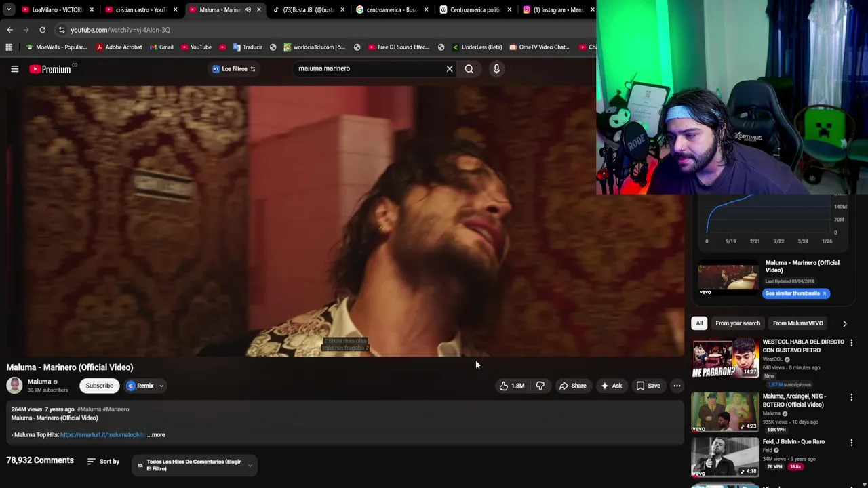
Task: Mute the Maluma tab via speaker icon
Action: 248,9
